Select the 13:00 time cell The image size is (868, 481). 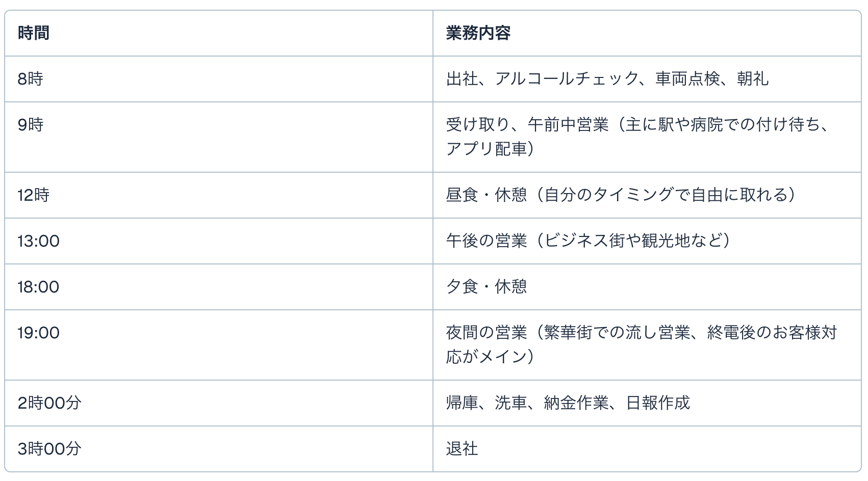[x=39, y=241]
